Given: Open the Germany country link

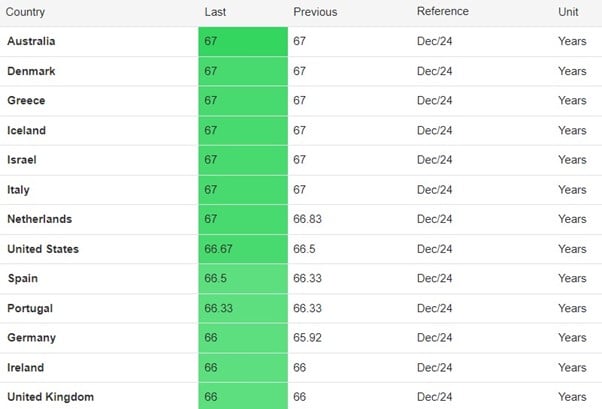Looking at the screenshot, I should click(x=32, y=338).
